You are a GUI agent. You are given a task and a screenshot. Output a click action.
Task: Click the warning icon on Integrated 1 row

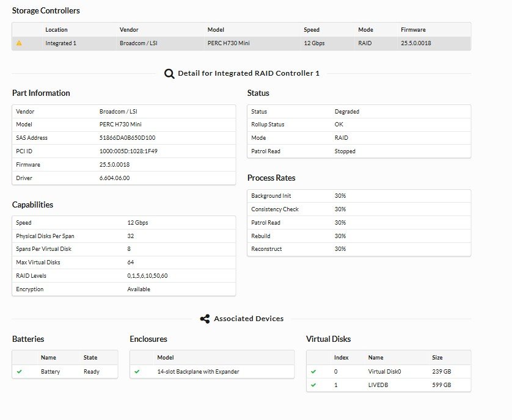pyautogui.click(x=19, y=43)
